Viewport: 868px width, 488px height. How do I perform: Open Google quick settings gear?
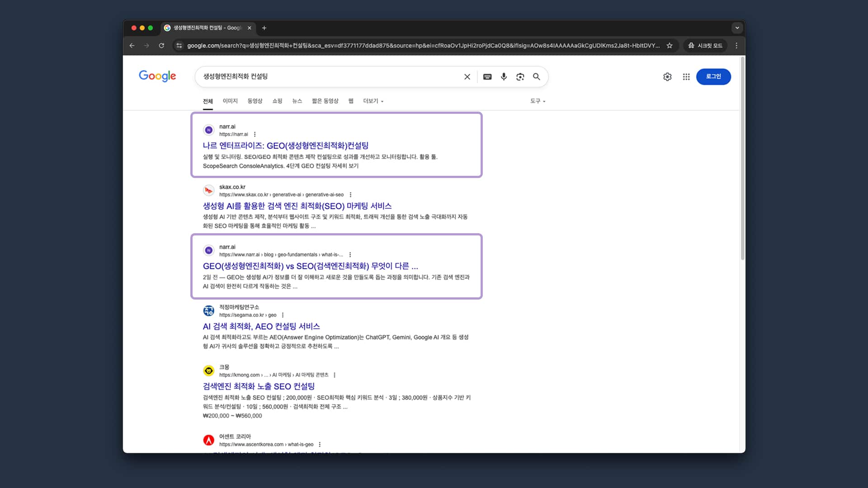pos(667,76)
